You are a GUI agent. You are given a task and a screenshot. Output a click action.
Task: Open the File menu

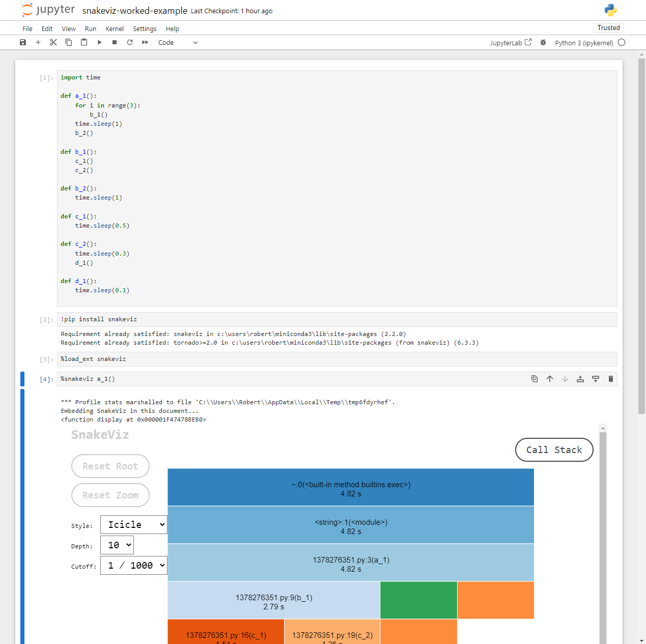tap(27, 29)
